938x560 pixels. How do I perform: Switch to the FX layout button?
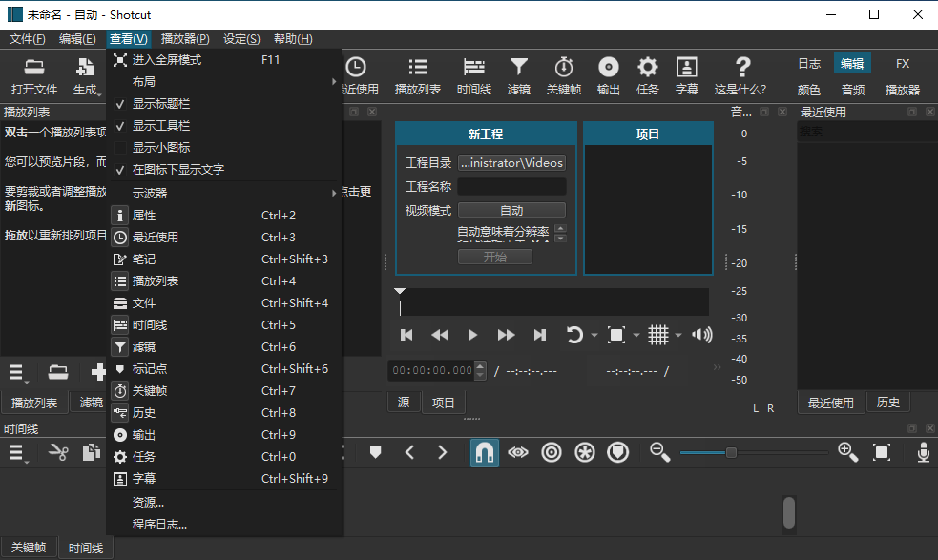pos(903,63)
